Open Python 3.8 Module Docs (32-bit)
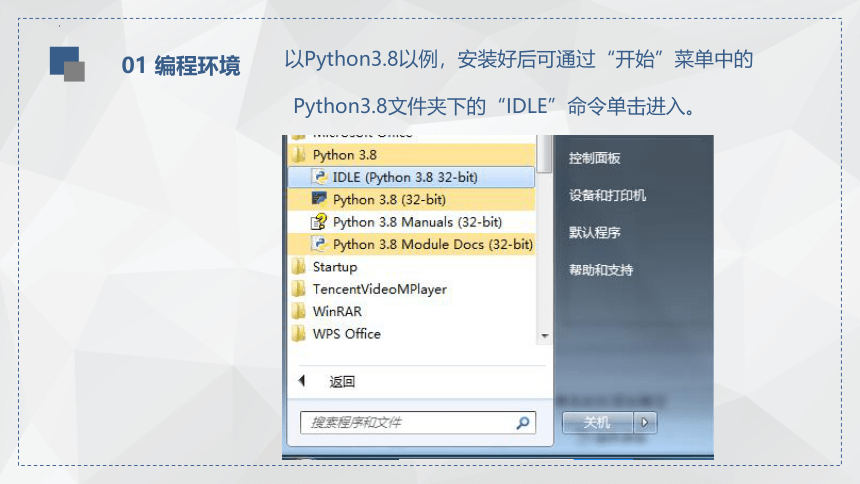Viewport: 860px width, 484px height. point(411,244)
